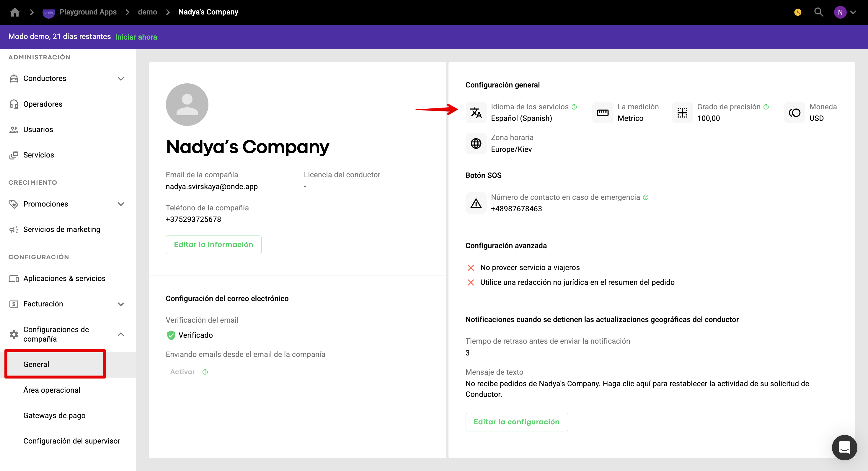
Task: Open the user account N dropdown
Action: pos(845,12)
